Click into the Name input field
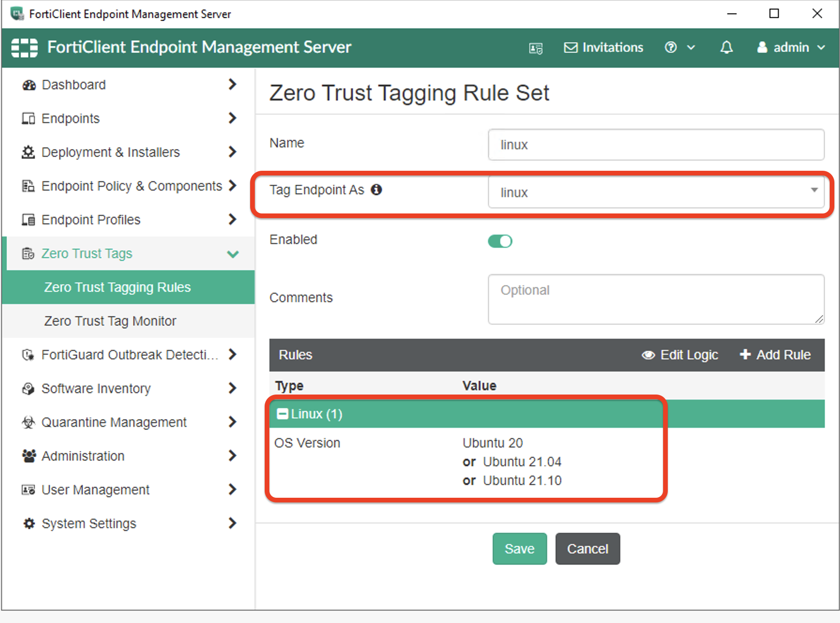This screenshot has width=840, height=623. (x=656, y=144)
